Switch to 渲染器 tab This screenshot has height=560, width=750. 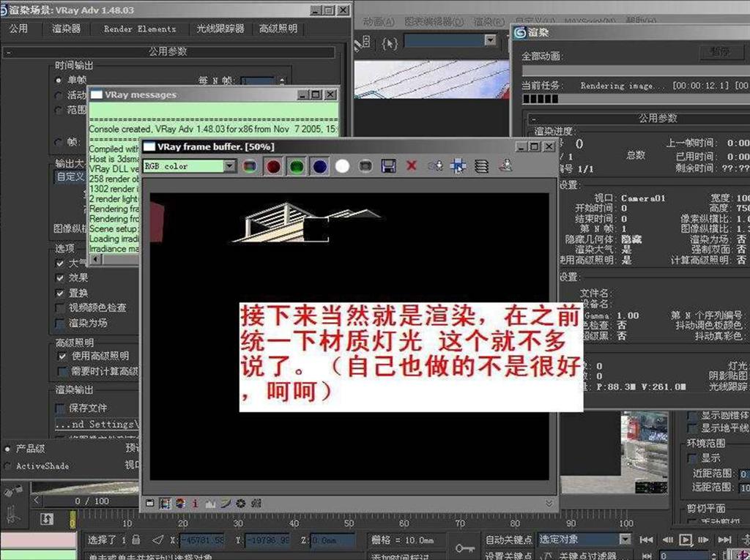pos(67,29)
